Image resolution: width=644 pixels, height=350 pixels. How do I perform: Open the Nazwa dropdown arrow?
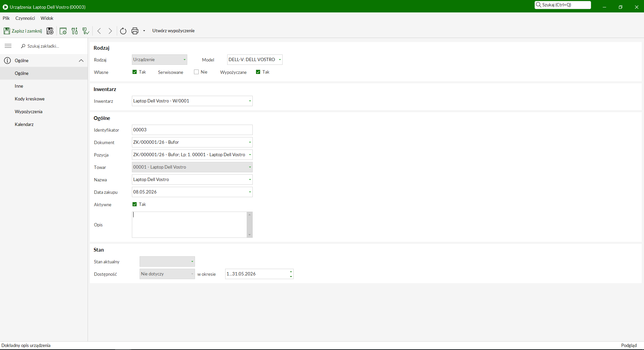(x=250, y=180)
